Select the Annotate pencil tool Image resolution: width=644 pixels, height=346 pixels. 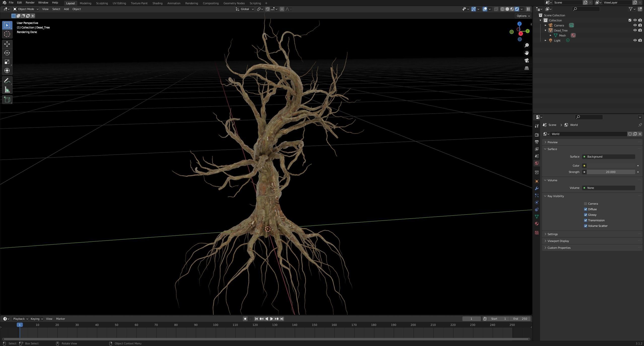7,81
